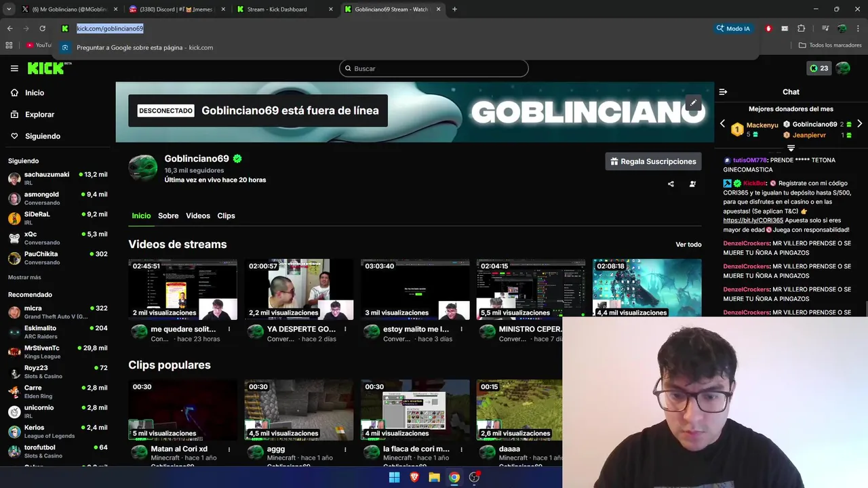Open Eskimalito avatar in Recomendado

(14, 332)
